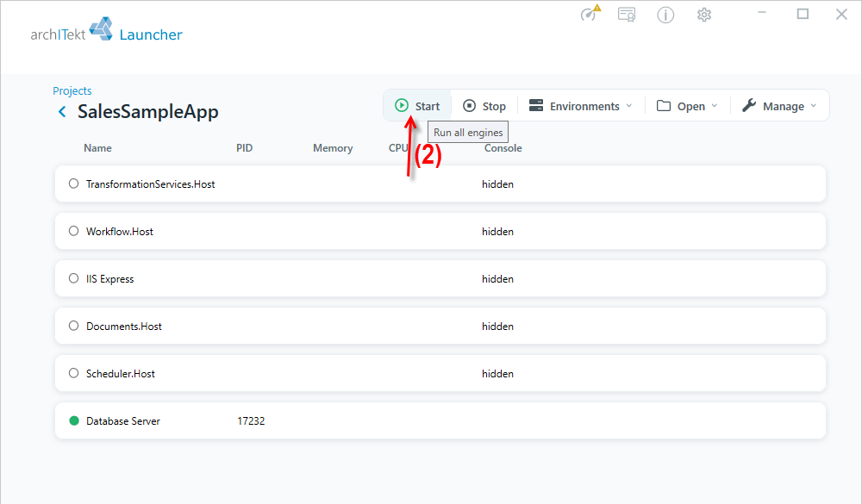Select the Documents.Host engine name
The width and height of the screenshot is (862, 504).
pos(124,326)
